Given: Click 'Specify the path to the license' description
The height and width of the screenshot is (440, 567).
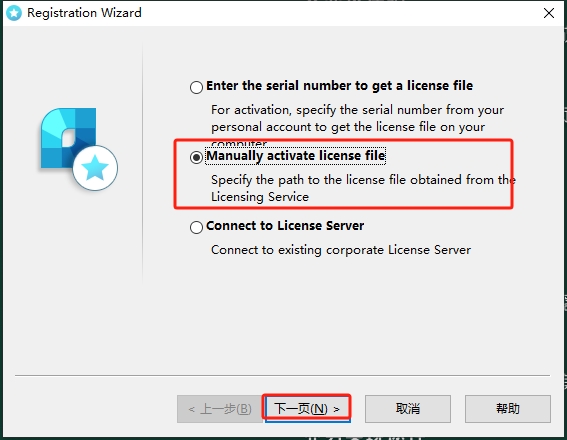Looking at the screenshot, I should click(x=363, y=188).
